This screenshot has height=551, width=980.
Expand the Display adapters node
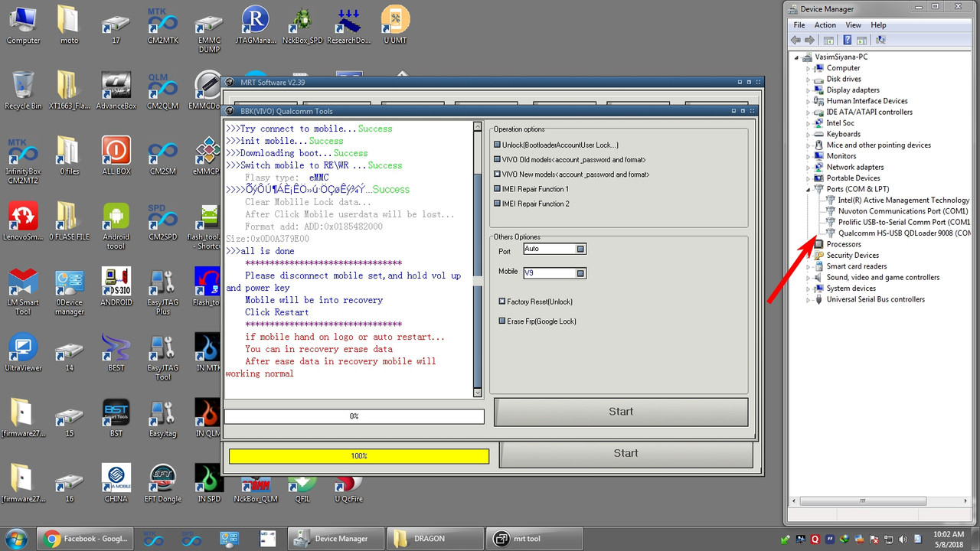coord(808,90)
